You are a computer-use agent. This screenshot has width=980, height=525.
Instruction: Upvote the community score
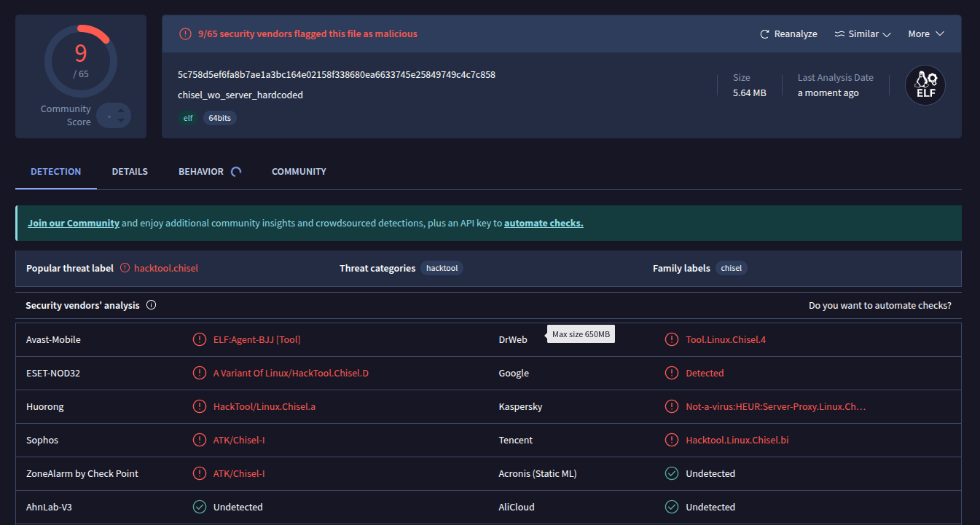pyautogui.click(x=122, y=110)
